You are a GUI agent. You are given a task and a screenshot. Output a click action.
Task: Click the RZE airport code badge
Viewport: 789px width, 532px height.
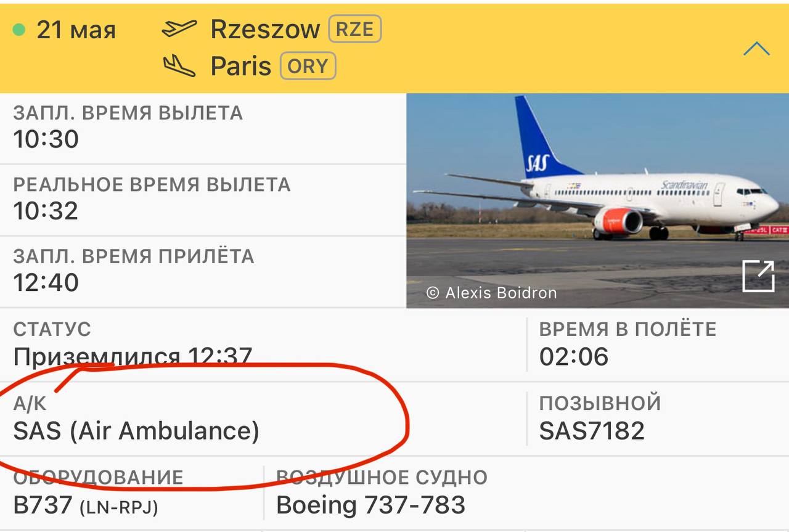point(355,30)
